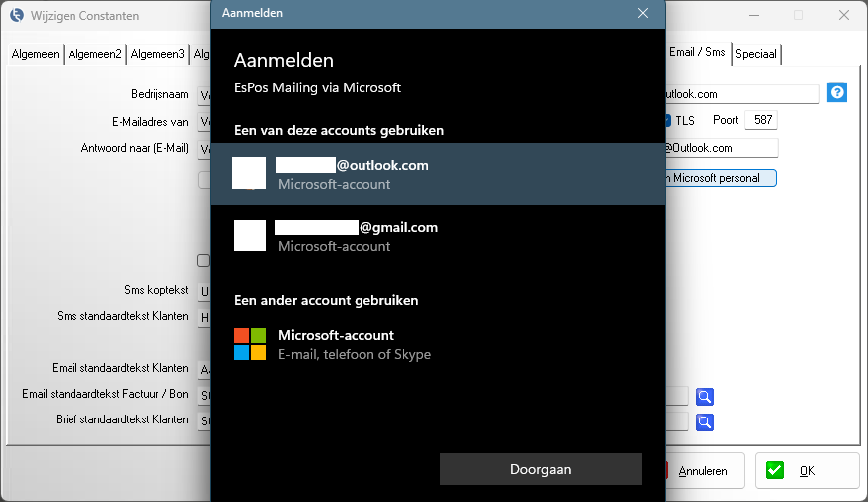The width and height of the screenshot is (868, 502).
Task: Switch to the Algemeen2 tab
Action: [94, 54]
